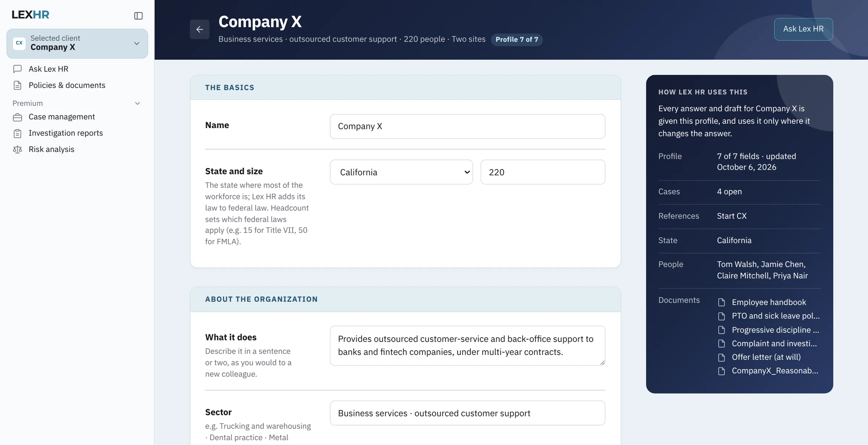Screen dimensions: 868x445
Task: Click the Employee handbook document icon
Action: point(722,302)
